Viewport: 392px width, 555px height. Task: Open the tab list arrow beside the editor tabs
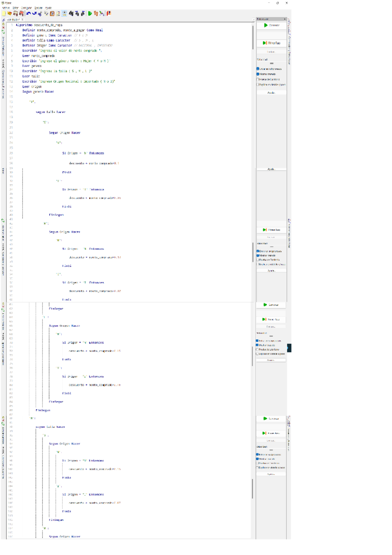point(253,20)
